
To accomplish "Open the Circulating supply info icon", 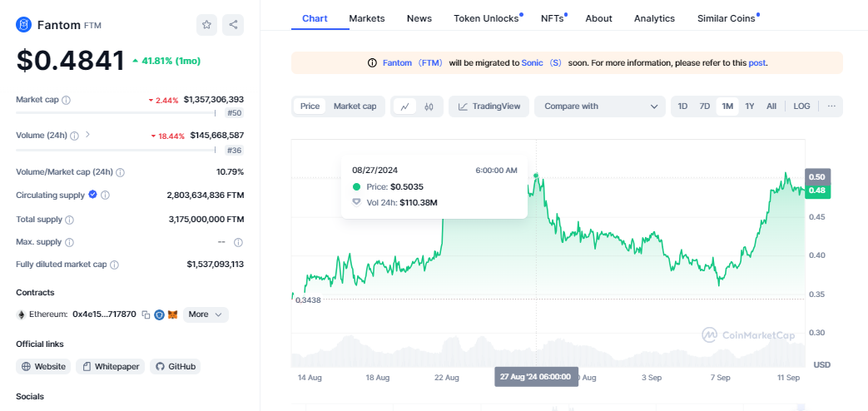I will pyautogui.click(x=105, y=196).
